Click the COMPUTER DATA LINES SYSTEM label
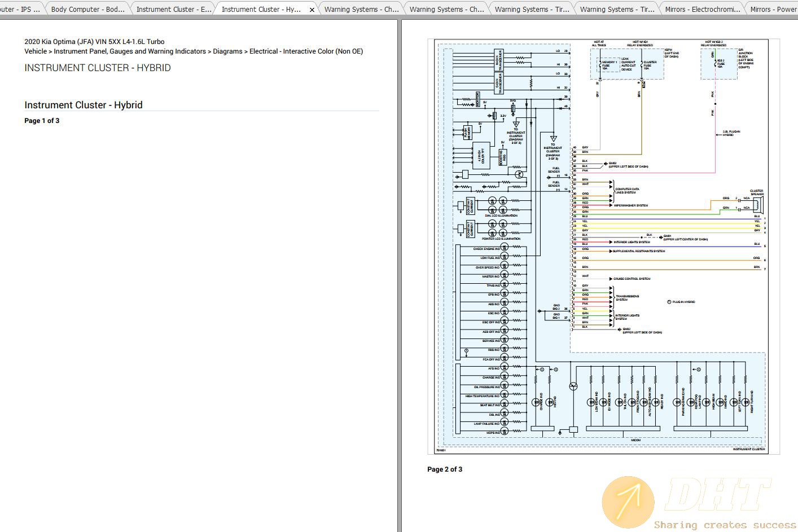Viewport: 798px width, 532px height. coord(627,191)
